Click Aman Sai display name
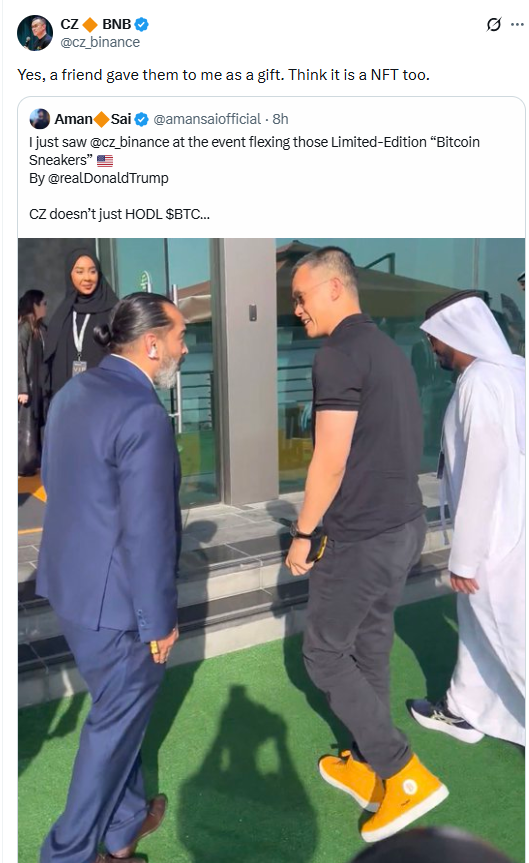Viewport: 529px width, 863px height. 92,119
